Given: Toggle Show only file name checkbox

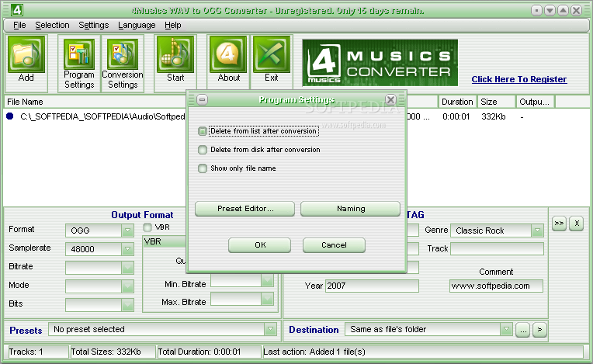Looking at the screenshot, I should 203,168.
